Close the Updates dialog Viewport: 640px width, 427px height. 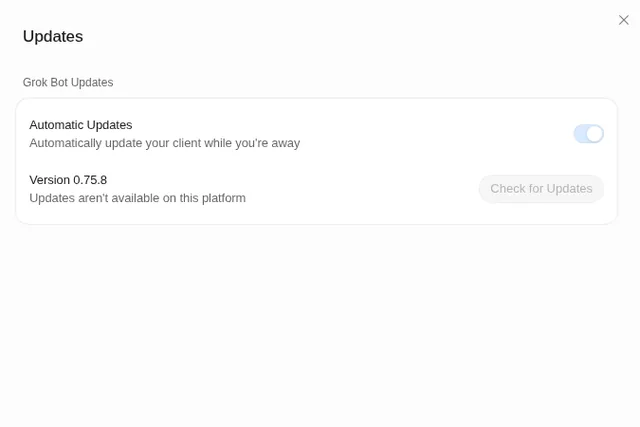(623, 20)
